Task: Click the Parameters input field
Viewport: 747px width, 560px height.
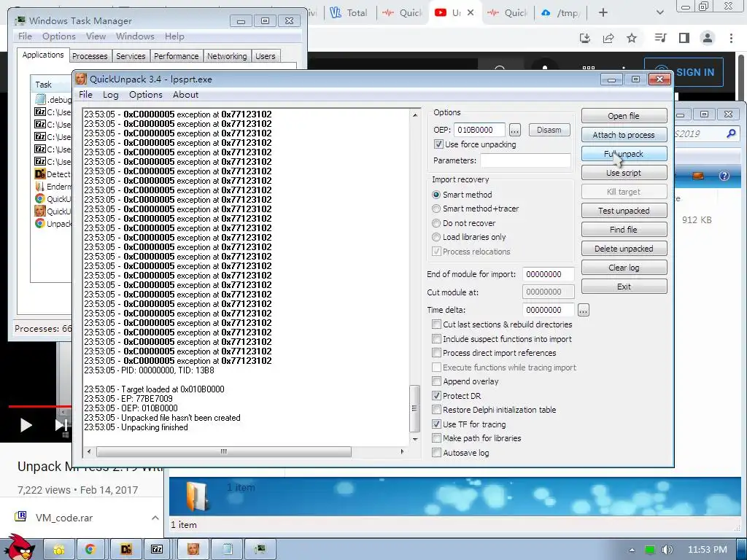Action: 525,160
